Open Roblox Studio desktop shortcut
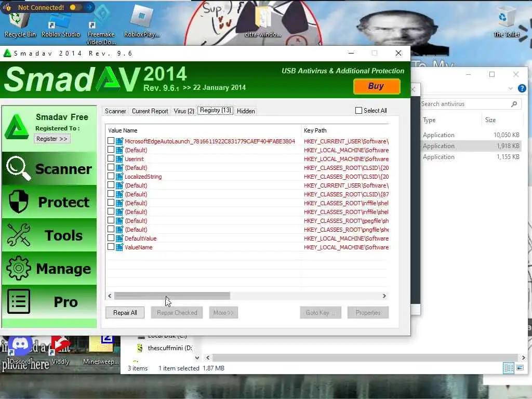532x399 pixels. click(60, 24)
